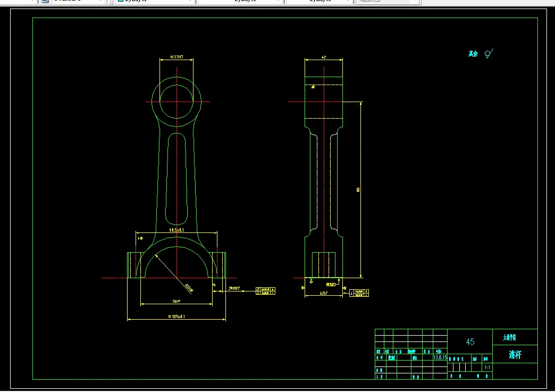Pick the Φ109±1.1 dimension text
The height and width of the screenshot is (392, 555).
click(x=176, y=316)
